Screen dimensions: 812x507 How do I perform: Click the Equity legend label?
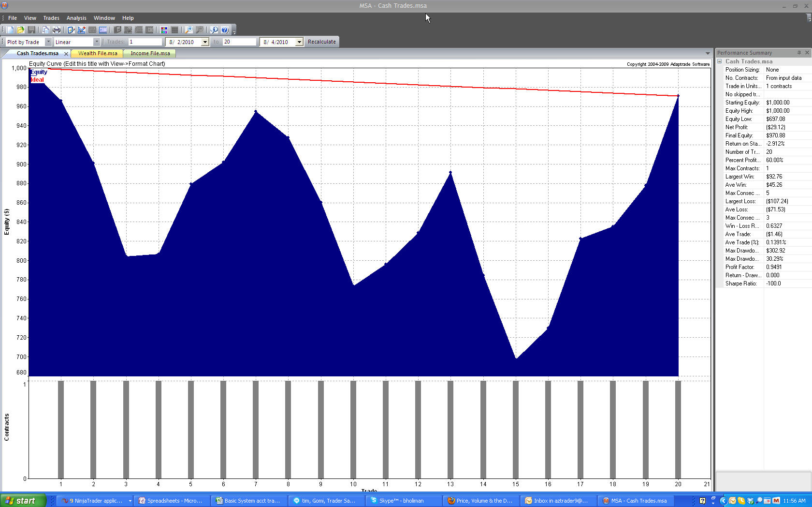pyautogui.click(x=39, y=72)
